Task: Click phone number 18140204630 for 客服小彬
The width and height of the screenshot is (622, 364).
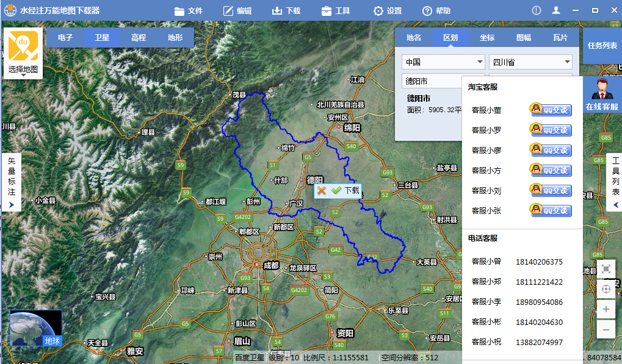Action: (x=539, y=323)
